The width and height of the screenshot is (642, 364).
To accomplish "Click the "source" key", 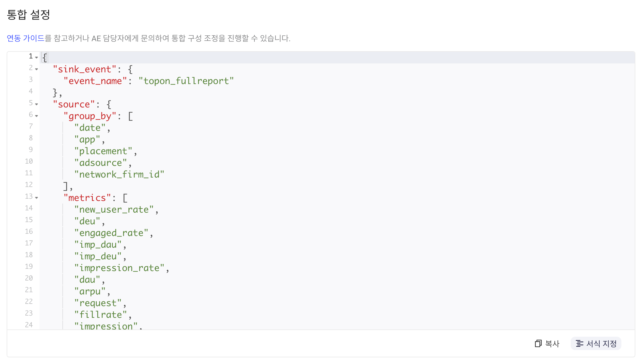I will click(x=74, y=104).
